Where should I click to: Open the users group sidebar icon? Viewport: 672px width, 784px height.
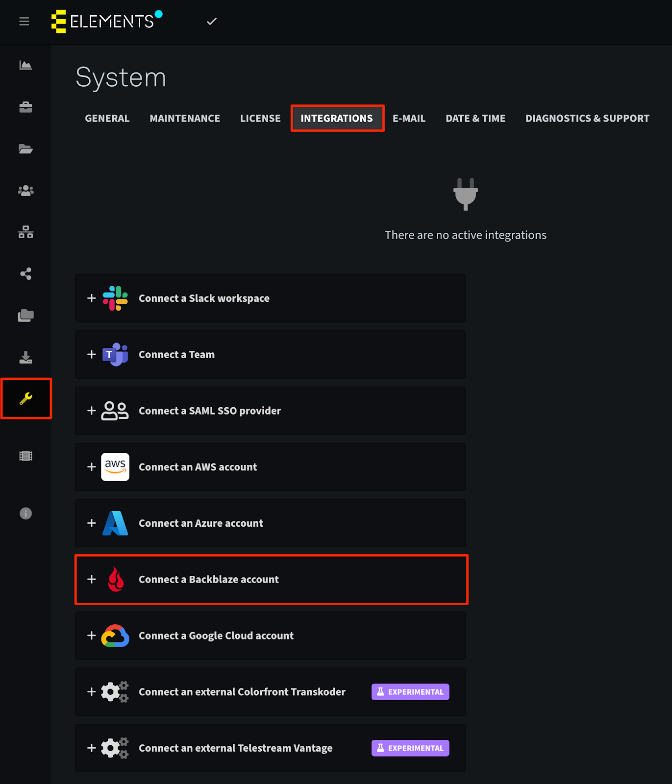click(x=25, y=191)
